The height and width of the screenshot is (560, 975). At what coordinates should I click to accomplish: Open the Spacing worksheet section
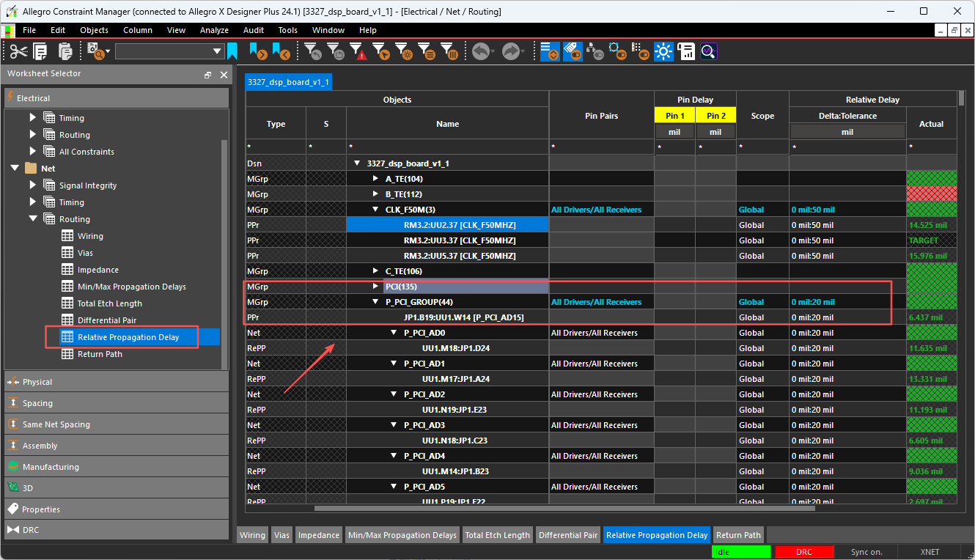(x=37, y=403)
